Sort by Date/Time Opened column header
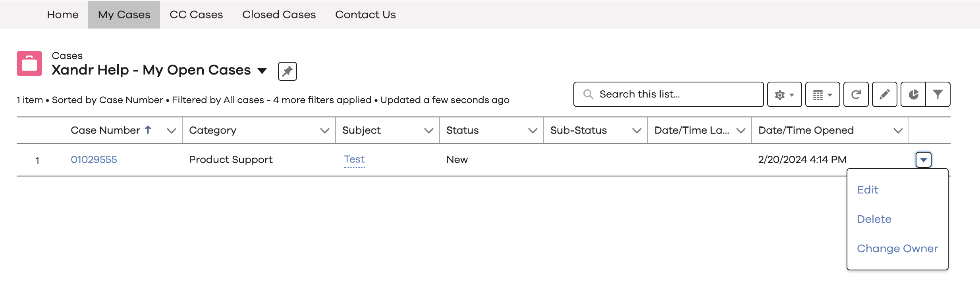The width and height of the screenshot is (980, 291). point(806,130)
